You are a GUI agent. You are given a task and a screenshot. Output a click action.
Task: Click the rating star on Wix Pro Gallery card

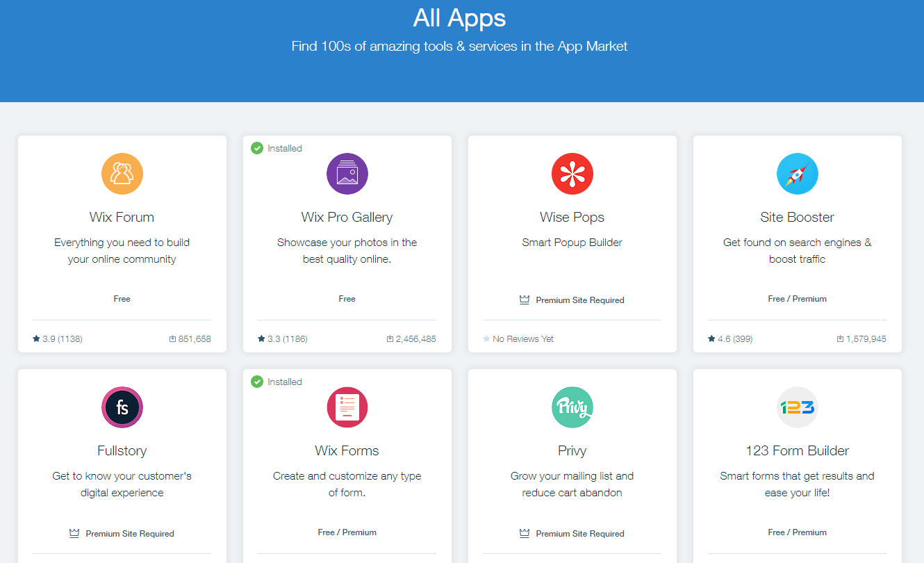(x=261, y=338)
